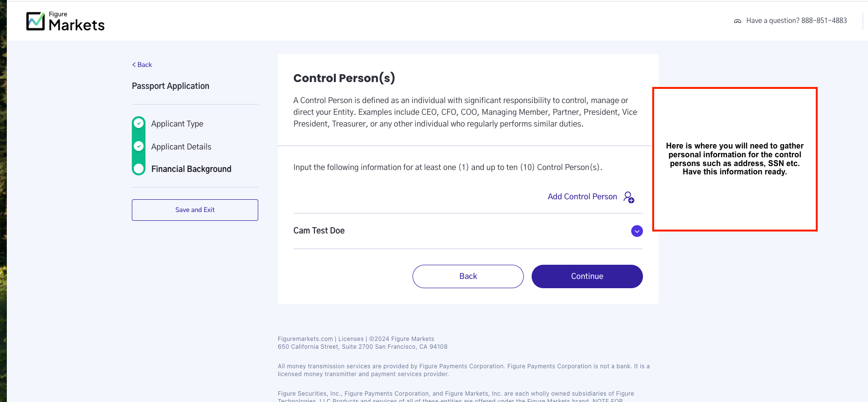The image size is (868, 402).
Task: Open the Cam Test Doe row
Action: 468,231
